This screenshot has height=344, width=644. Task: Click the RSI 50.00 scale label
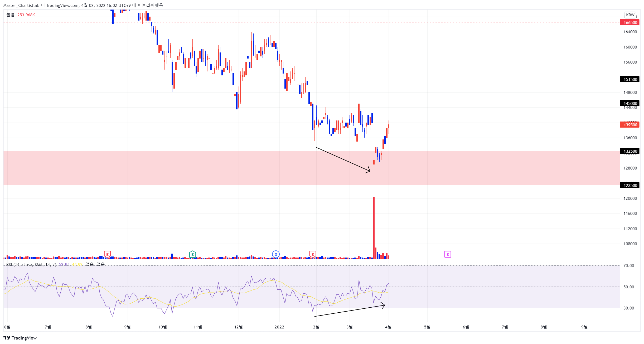[628, 287]
